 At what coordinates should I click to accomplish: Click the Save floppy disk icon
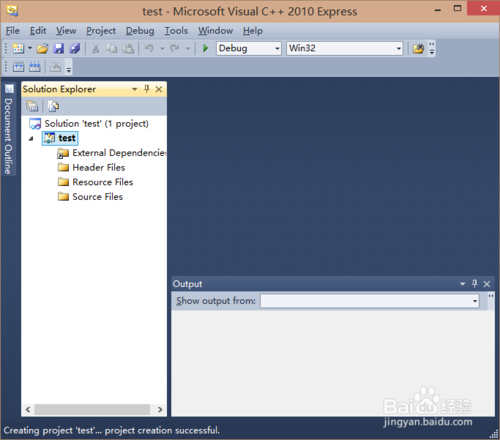(x=59, y=49)
